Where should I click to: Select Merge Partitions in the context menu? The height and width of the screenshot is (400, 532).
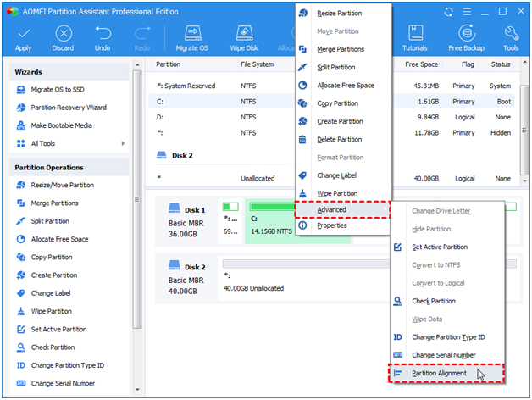[343, 49]
